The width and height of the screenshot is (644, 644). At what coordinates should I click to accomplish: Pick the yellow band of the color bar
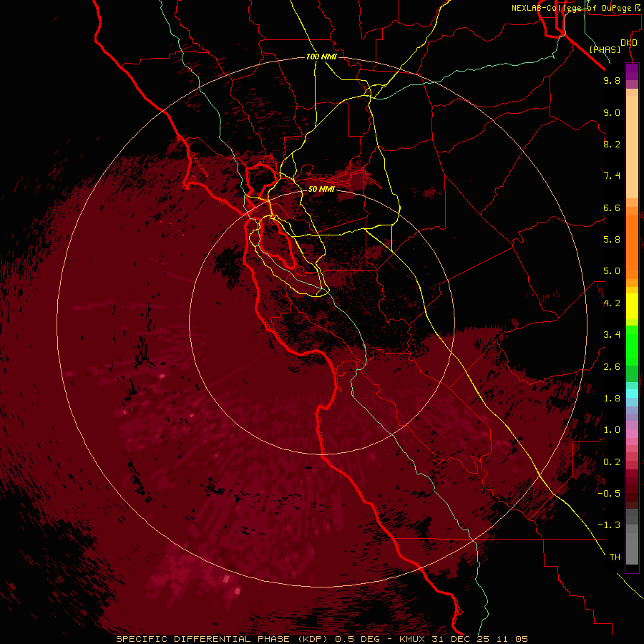click(x=632, y=306)
